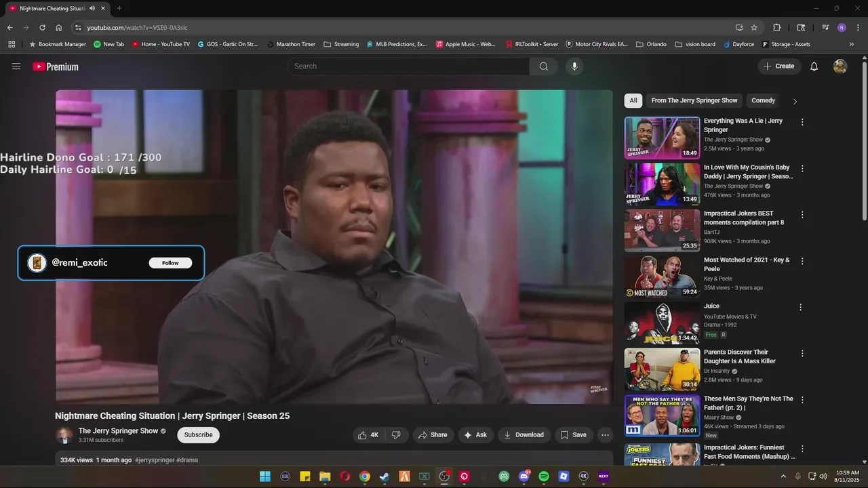This screenshot has height=488, width=868.
Task: Open File Explorer from taskbar
Action: pos(325,476)
